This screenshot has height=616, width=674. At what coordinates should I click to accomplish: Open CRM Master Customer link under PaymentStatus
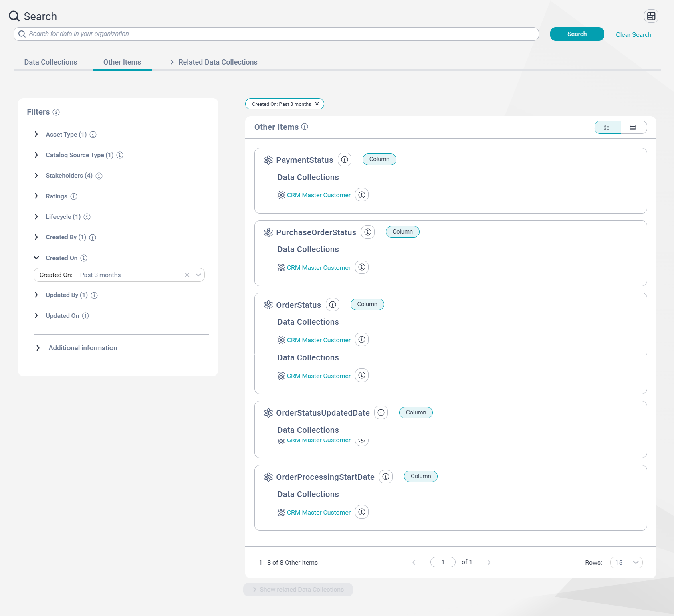click(319, 195)
